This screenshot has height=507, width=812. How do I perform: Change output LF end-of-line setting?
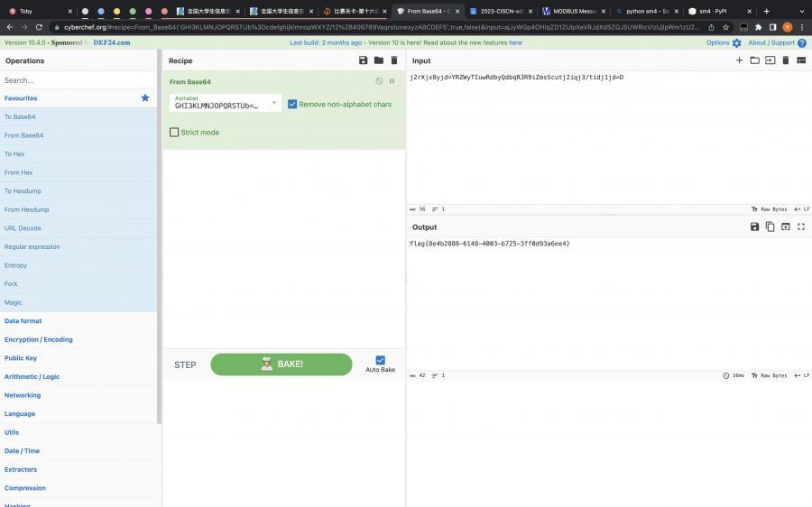click(802, 375)
